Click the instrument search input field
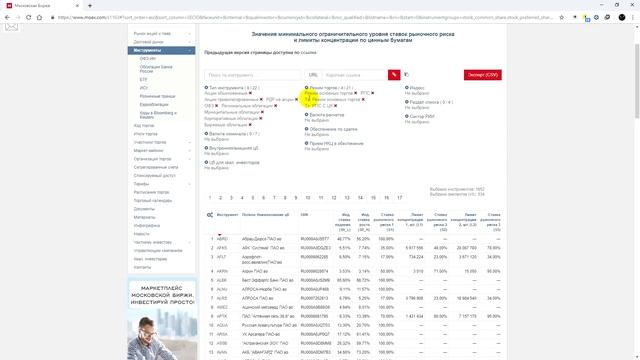The width and height of the screenshot is (640, 360). [253, 75]
